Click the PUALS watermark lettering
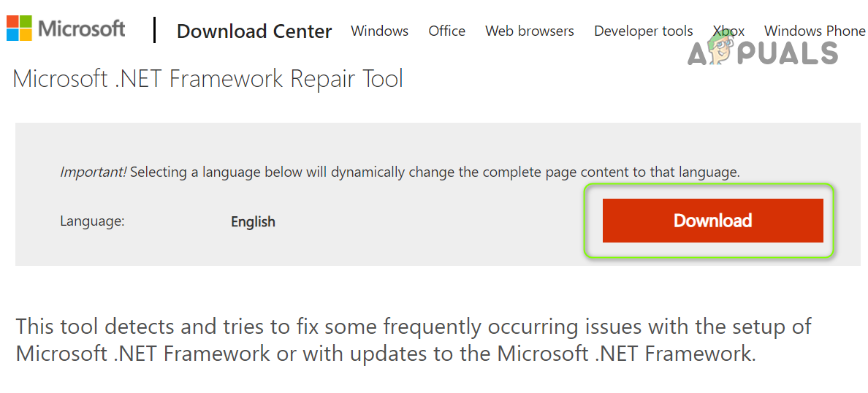This screenshot has height=393, width=868. 792,53
